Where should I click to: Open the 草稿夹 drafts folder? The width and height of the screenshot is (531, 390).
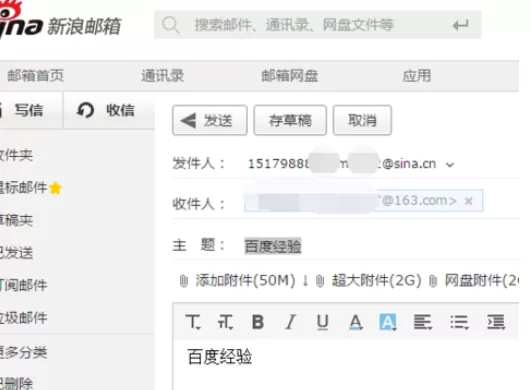[16, 220]
